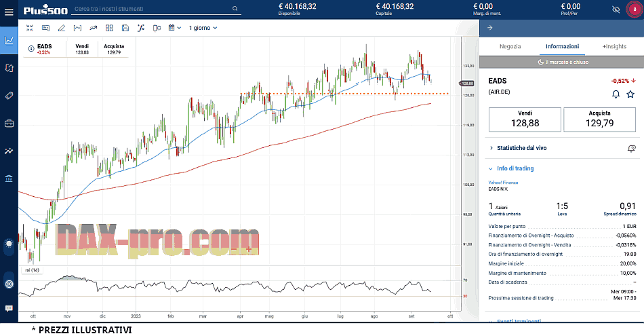Open the sidebar price tag icon
The height and width of the screenshot is (336, 644).
pyautogui.click(x=9, y=96)
